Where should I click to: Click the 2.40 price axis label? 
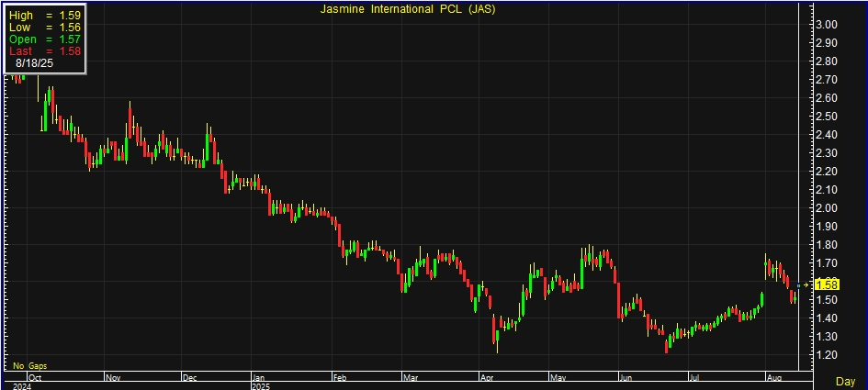tap(826, 134)
